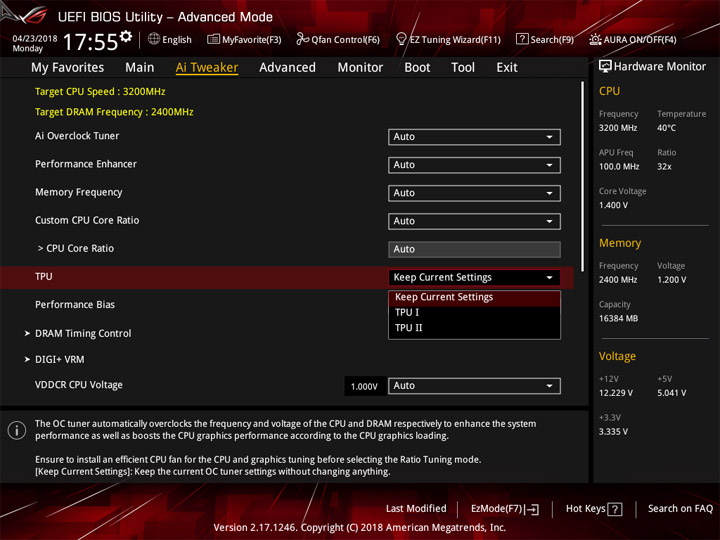This screenshot has height=540, width=720.
Task: Switch to Monitor tab
Action: coord(360,68)
